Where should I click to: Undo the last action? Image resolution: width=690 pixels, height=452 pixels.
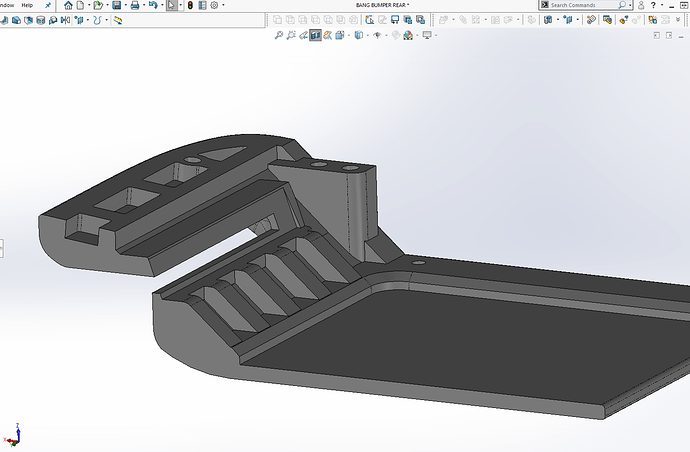(153, 5)
